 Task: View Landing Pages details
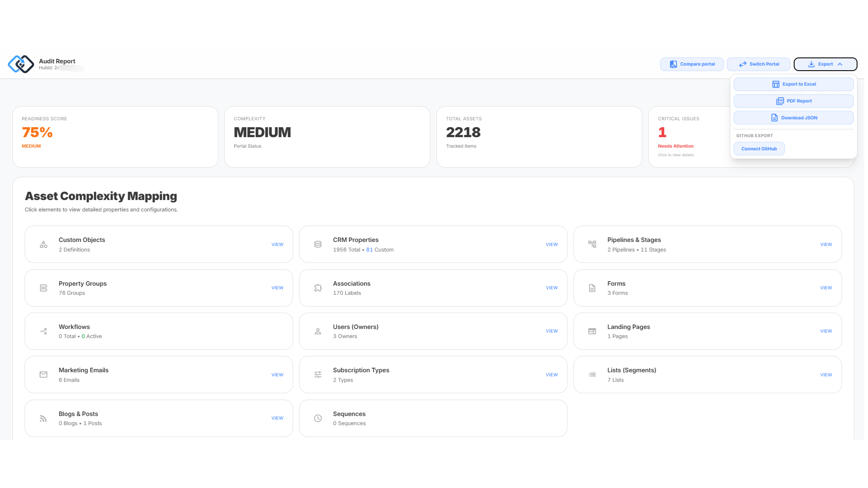[x=826, y=331]
